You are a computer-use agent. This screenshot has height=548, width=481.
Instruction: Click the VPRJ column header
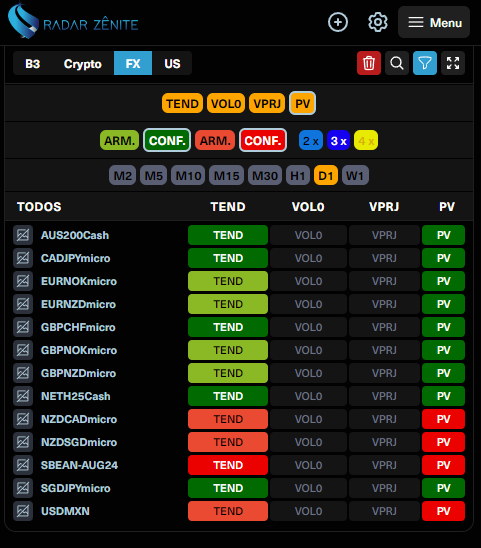(384, 207)
